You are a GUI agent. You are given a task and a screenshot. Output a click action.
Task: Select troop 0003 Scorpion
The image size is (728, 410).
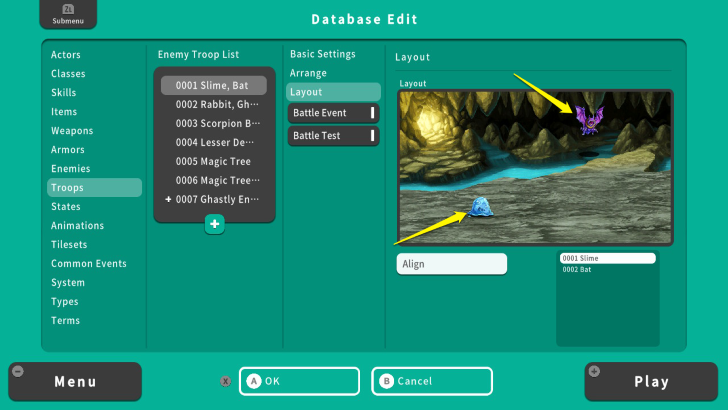point(214,124)
